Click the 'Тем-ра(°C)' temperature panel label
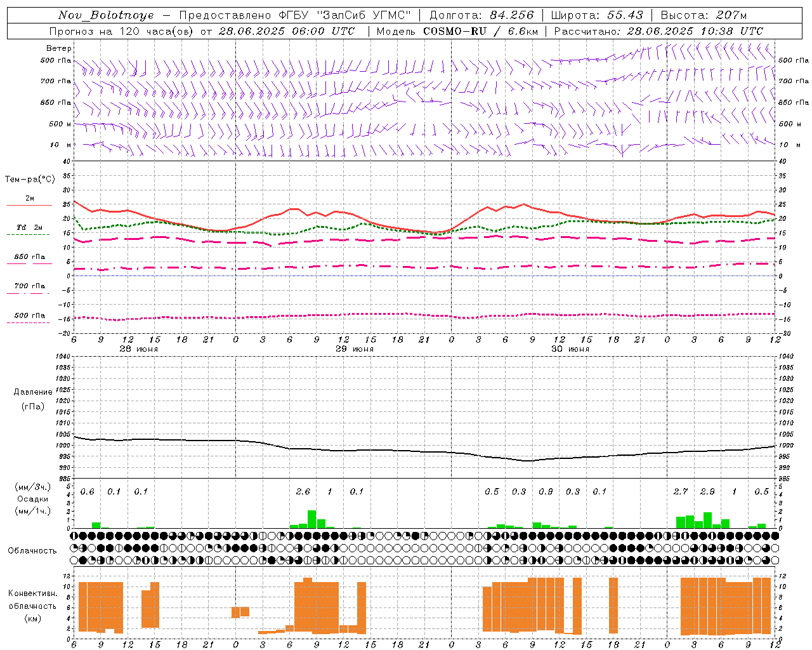Viewport: 812px width, 650px height. click(30, 180)
